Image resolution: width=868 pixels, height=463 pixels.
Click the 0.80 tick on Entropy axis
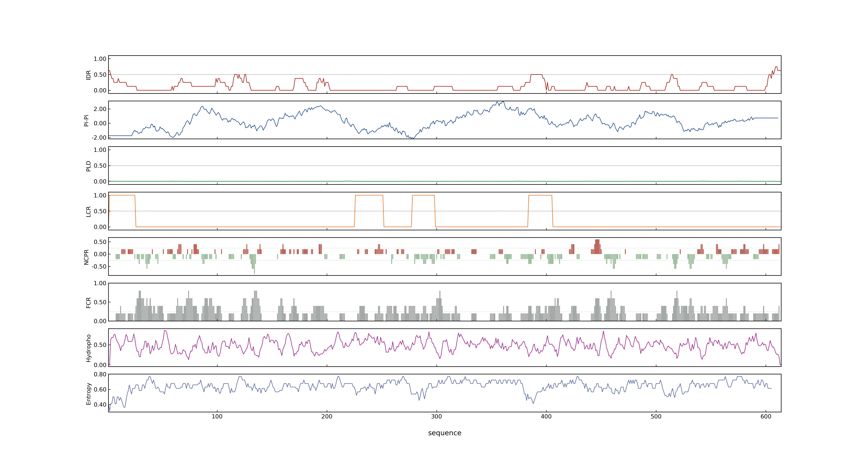pyautogui.click(x=100, y=374)
